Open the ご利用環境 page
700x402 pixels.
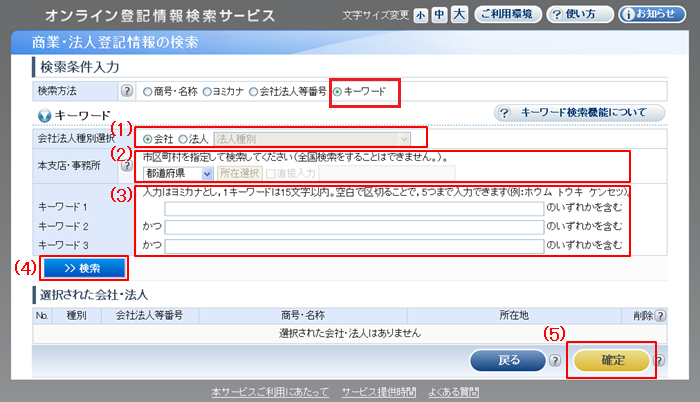[508, 14]
